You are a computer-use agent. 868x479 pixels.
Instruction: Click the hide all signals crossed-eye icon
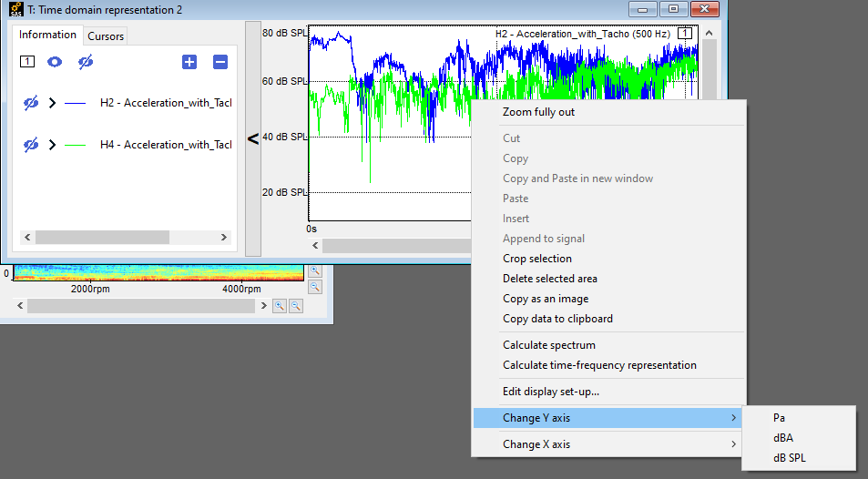tap(86, 62)
